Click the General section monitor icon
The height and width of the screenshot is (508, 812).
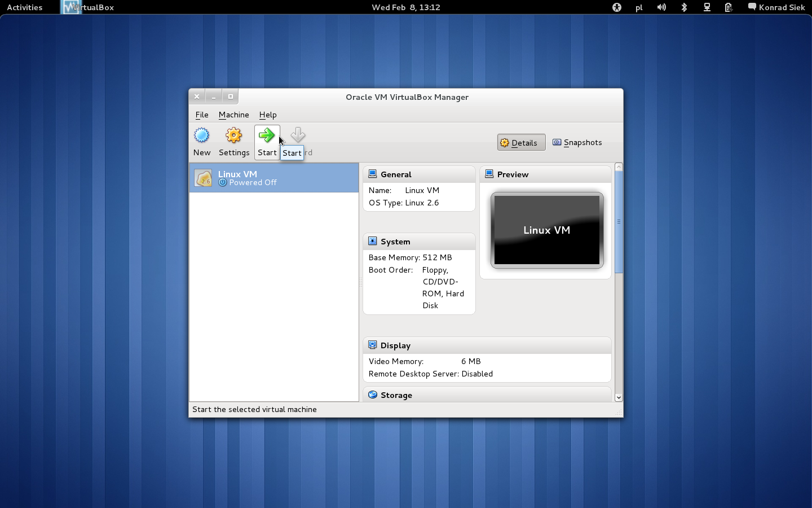point(372,174)
